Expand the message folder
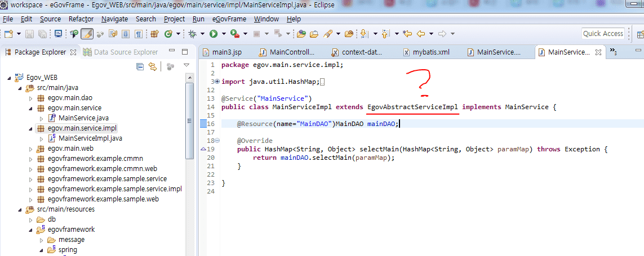 point(41,240)
